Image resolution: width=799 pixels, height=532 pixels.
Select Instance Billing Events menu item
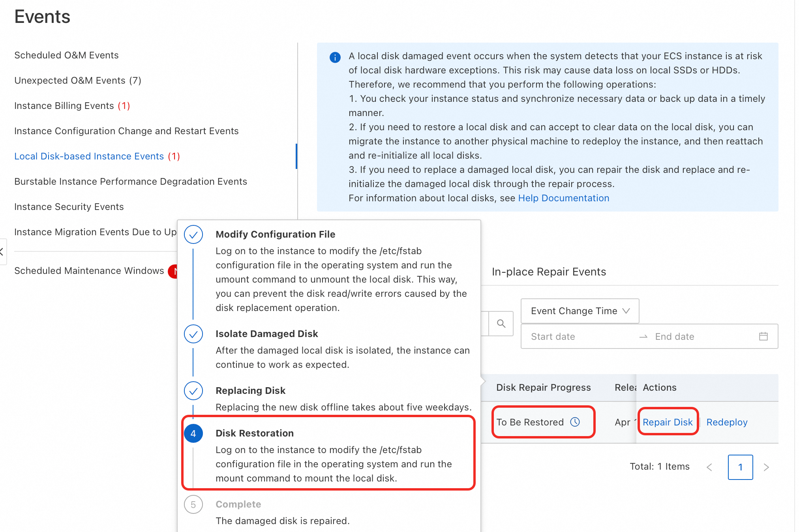pos(72,106)
